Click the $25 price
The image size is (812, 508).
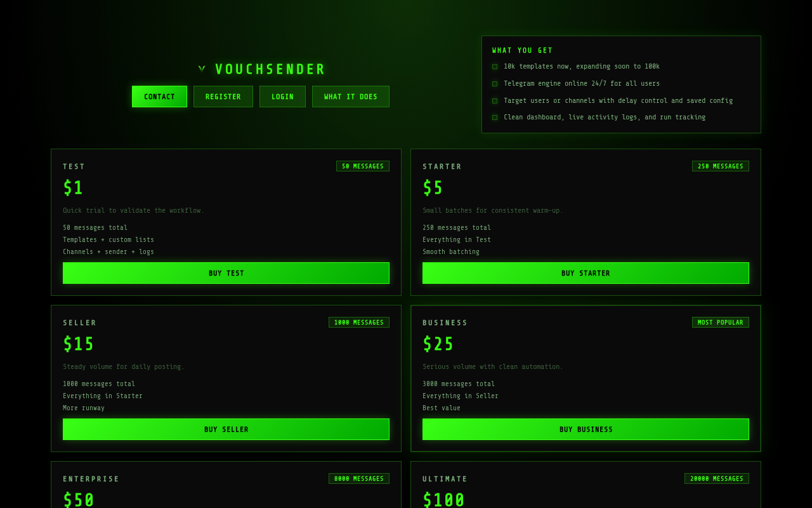point(438,344)
